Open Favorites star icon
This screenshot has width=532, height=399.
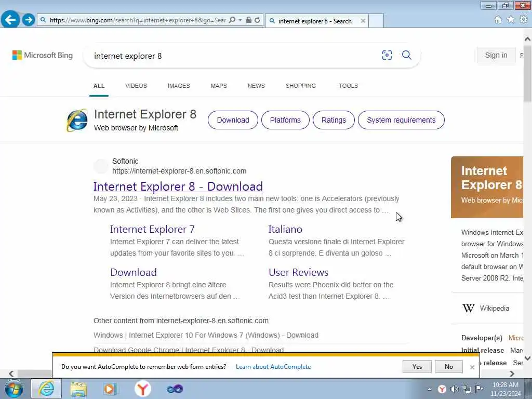point(511,20)
